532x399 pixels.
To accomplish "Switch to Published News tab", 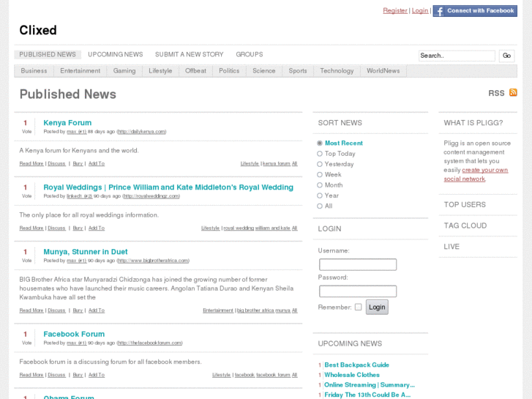I will (x=48, y=54).
